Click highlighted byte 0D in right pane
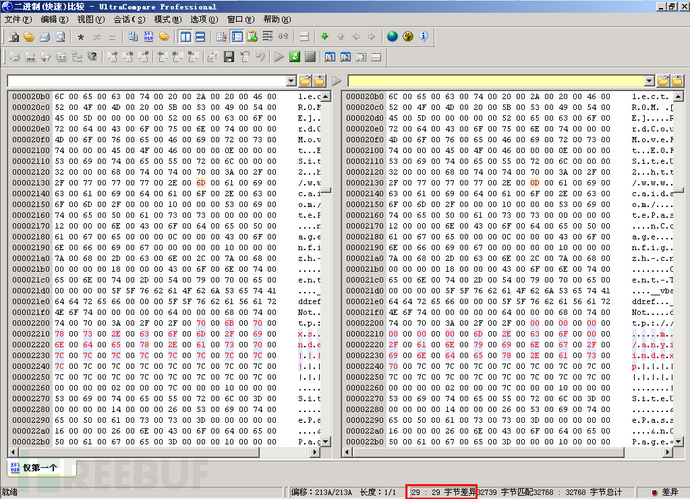The width and height of the screenshot is (690, 499). (x=535, y=183)
